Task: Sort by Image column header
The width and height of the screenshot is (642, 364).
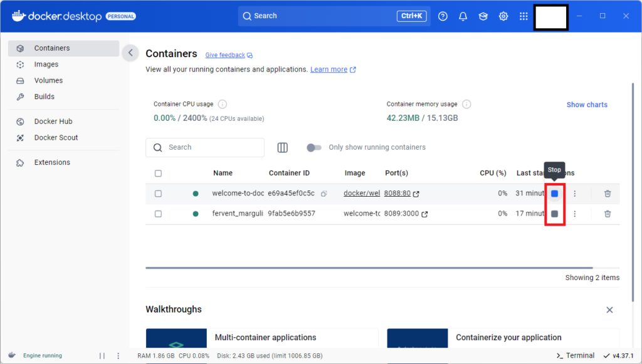Action: click(355, 173)
